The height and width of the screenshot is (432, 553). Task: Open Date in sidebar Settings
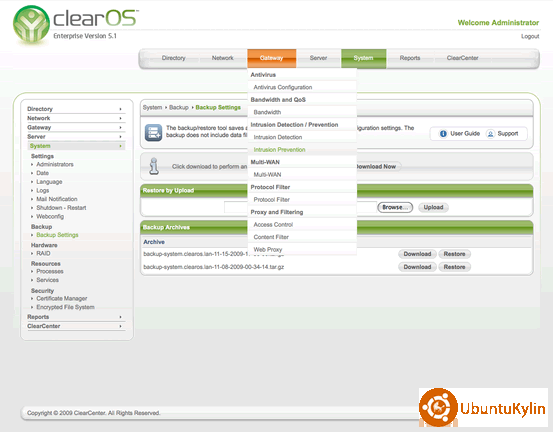pyautogui.click(x=42, y=173)
